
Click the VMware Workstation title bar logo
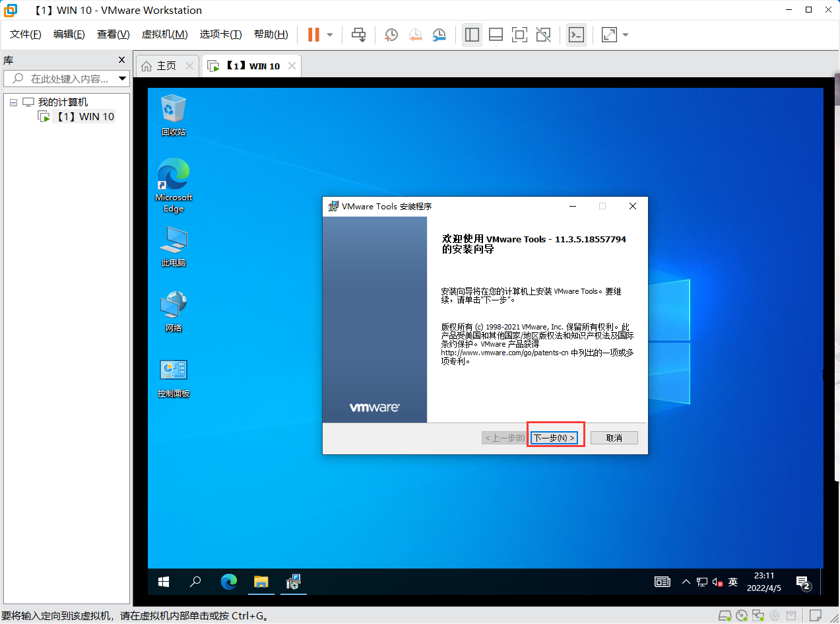11,10
